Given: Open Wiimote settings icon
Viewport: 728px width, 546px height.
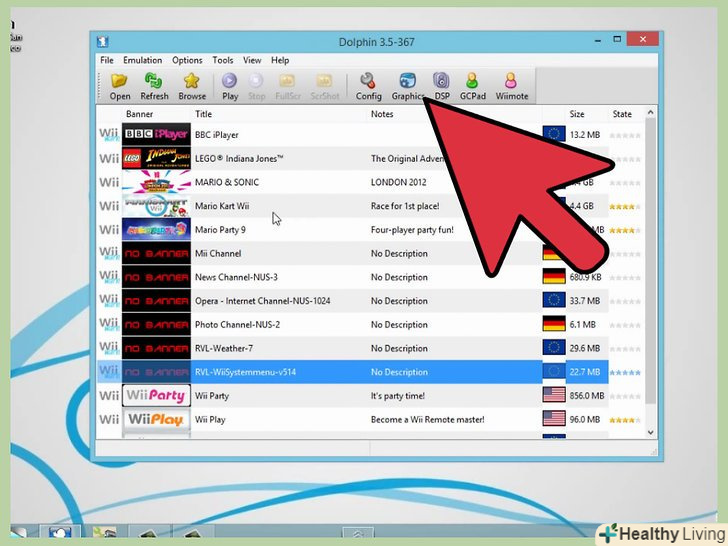Looking at the screenshot, I should click(511, 86).
